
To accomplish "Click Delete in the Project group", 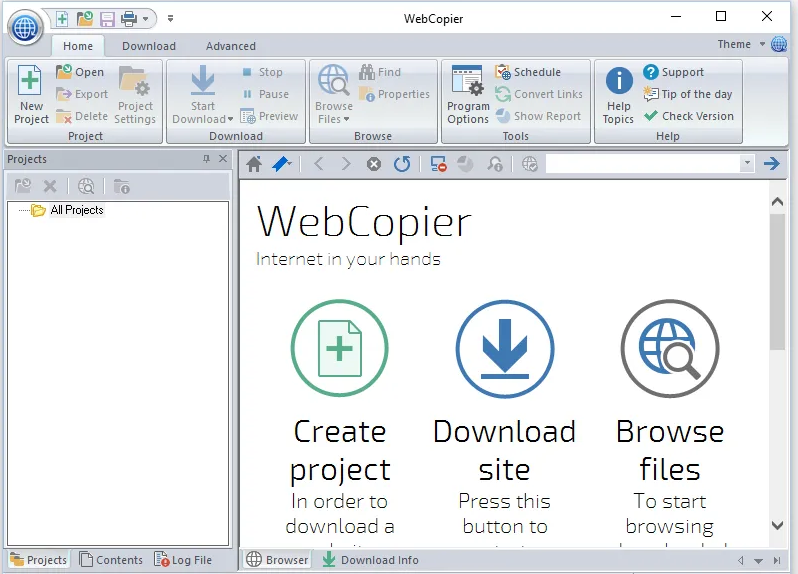I will pyautogui.click(x=82, y=117).
